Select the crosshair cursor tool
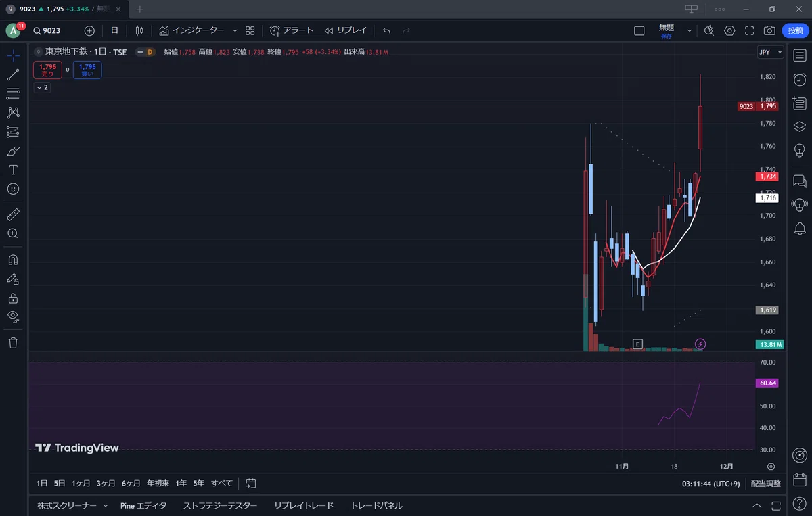This screenshot has width=812, height=516. 13,55
